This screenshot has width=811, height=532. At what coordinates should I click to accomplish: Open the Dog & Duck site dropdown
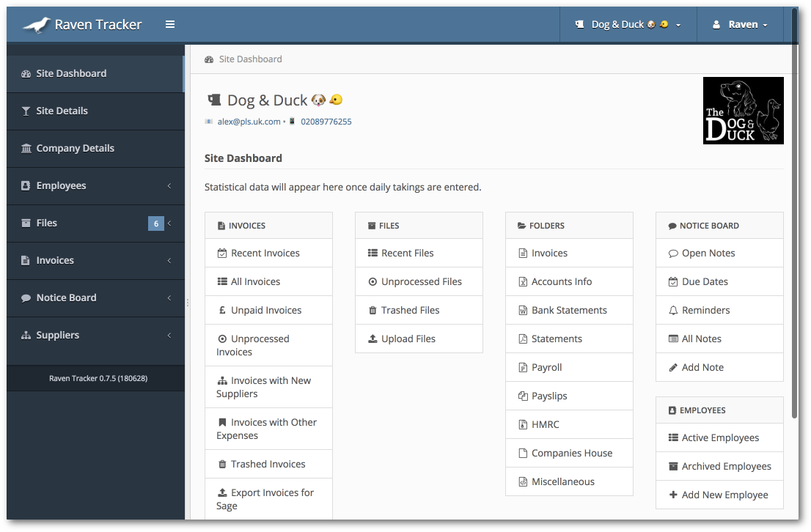628,23
